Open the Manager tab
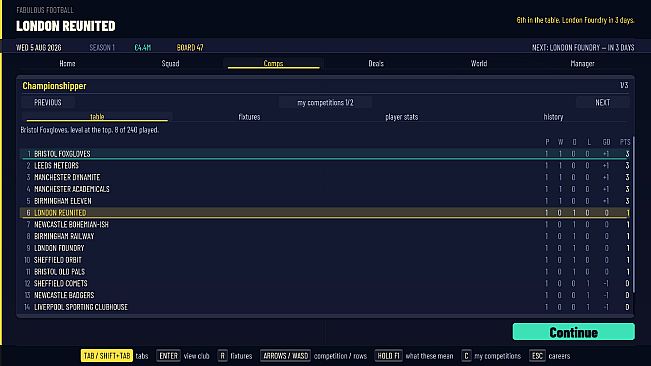This screenshot has height=366, width=651. click(582, 63)
